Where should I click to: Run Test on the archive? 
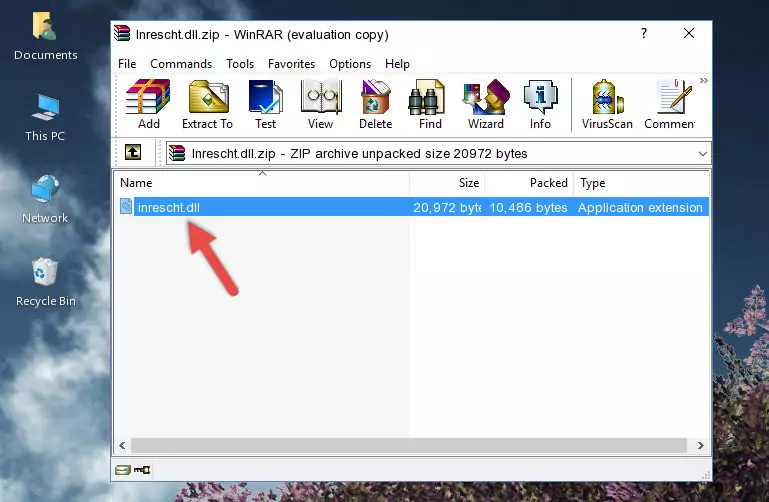265,104
